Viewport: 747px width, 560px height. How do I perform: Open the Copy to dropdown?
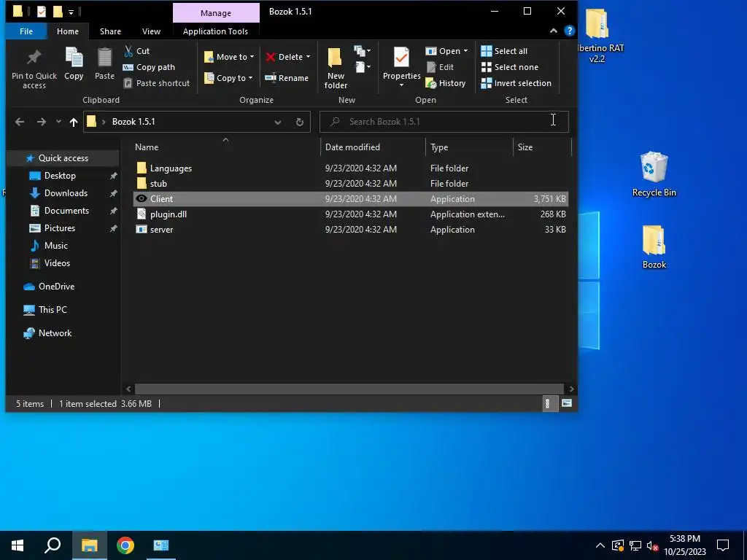228,78
